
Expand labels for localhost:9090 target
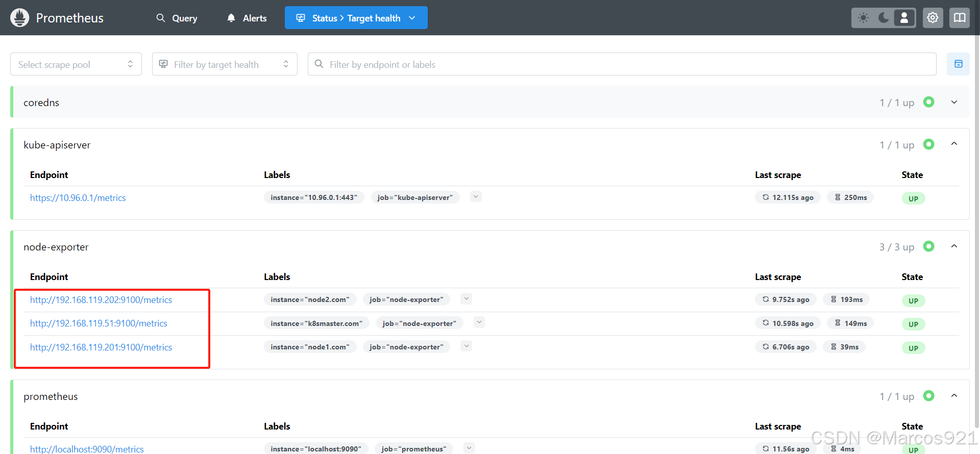(469, 448)
